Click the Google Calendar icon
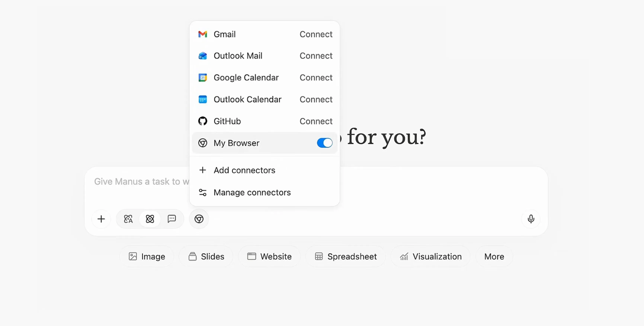The image size is (644, 326). click(203, 78)
